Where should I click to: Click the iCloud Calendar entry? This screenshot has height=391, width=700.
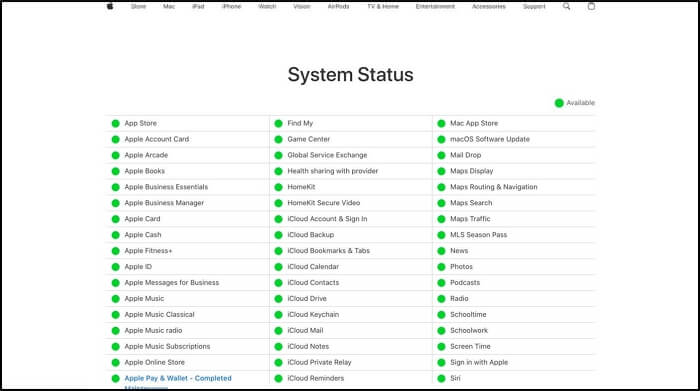pyautogui.click(x=313, y=267)
